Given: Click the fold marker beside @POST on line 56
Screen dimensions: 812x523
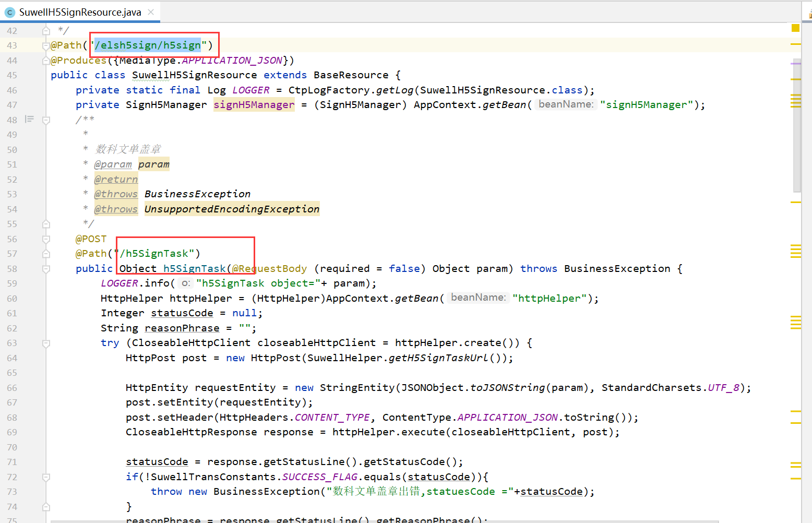Looking at the screenshot, I should tap(46, 239).
